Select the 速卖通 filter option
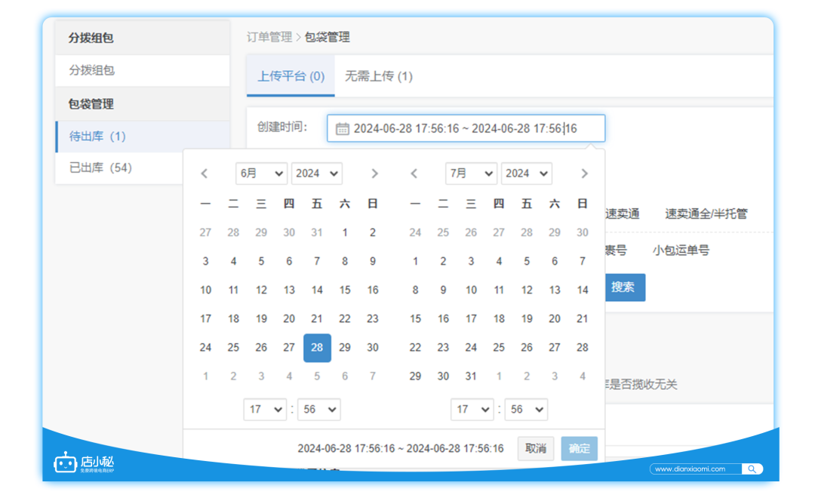Screen dimensions: 815x504 (624, 213)
